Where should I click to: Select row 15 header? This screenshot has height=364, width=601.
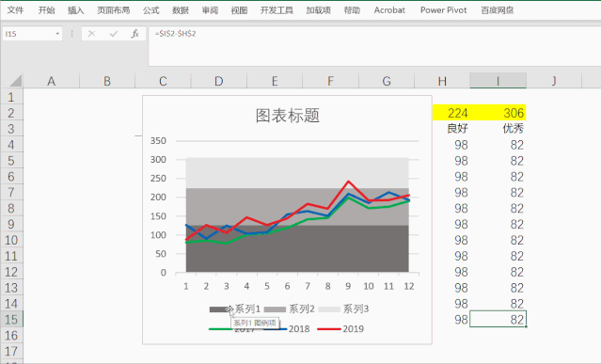coord(11,320)
